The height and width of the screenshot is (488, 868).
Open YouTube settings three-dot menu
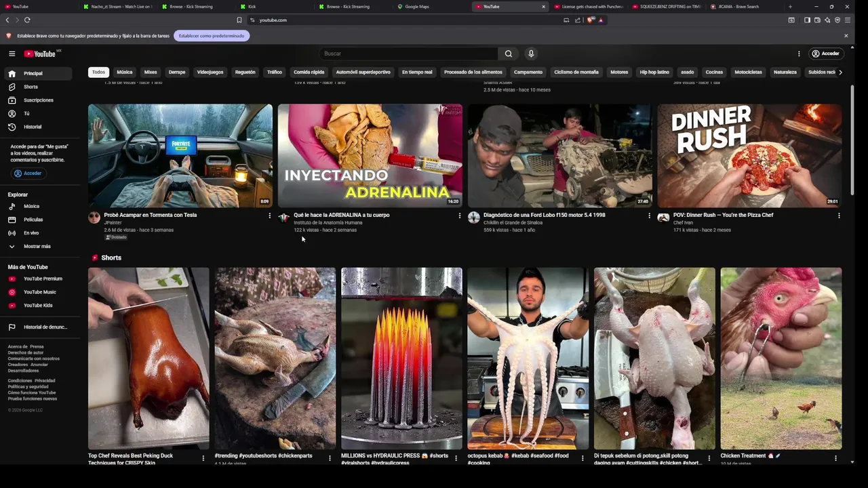[799, 54]
